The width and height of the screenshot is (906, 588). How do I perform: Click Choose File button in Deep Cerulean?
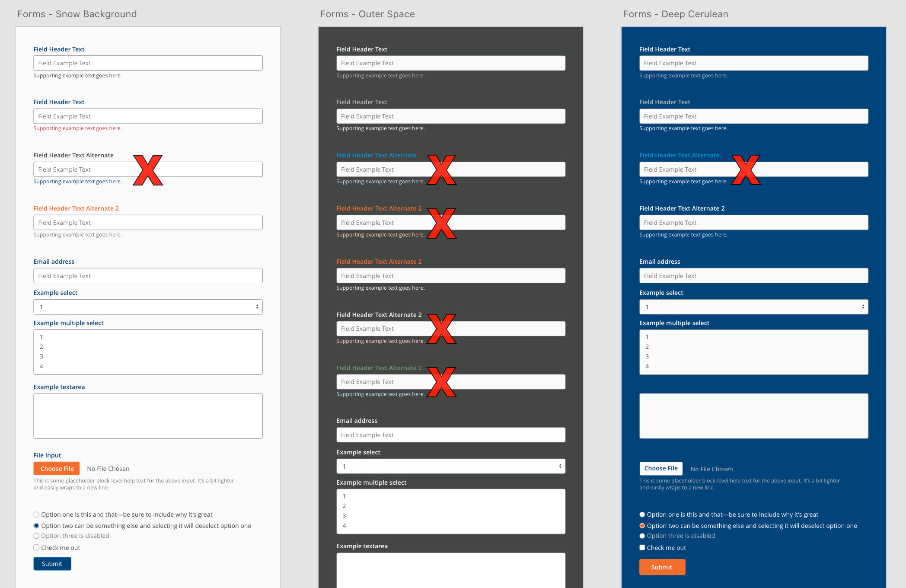pyautogui.click(x=660, y=468)
